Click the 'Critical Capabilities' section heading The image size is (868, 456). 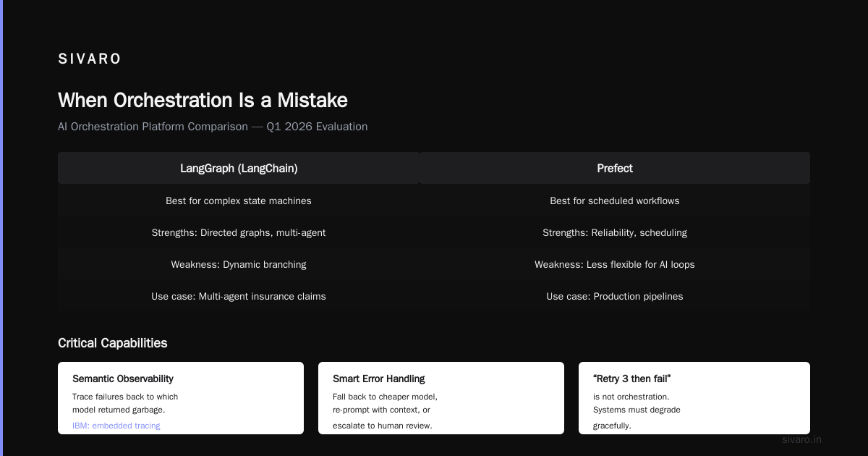112,343
